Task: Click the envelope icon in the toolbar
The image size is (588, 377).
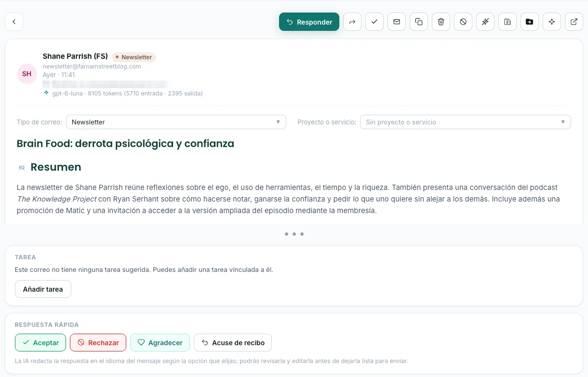Action: [x=397, y=22]
